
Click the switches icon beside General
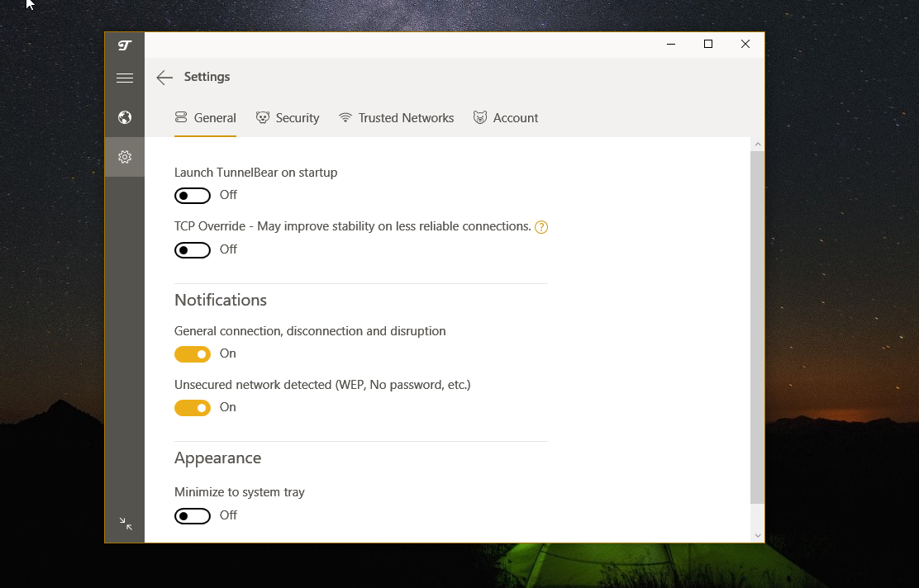click(x=181, y=118)
